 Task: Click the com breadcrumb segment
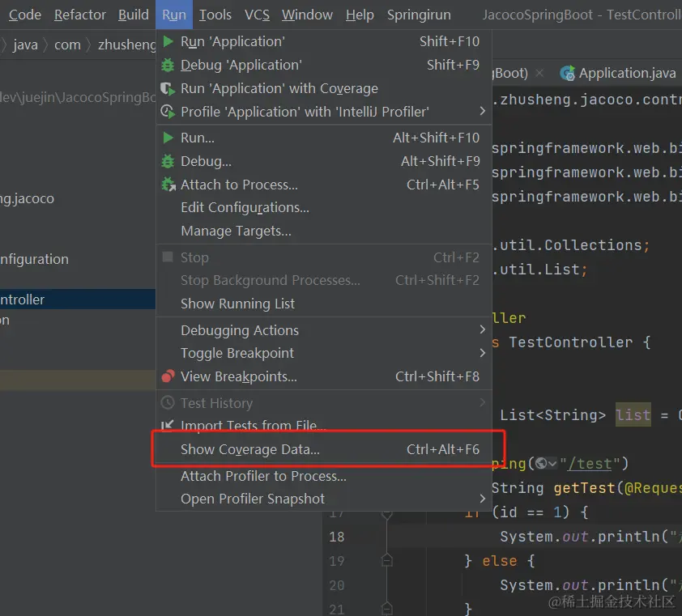click(67, 45)
